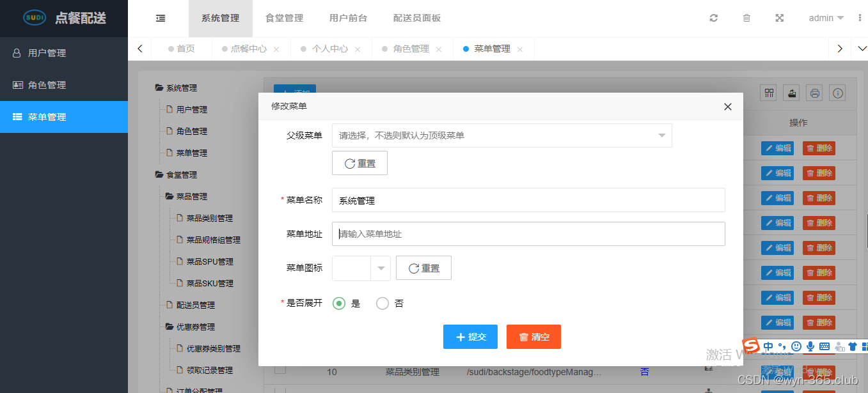Show later tabs with the right arrow
Screen dimensions: 868x393
tap(840, 49)
